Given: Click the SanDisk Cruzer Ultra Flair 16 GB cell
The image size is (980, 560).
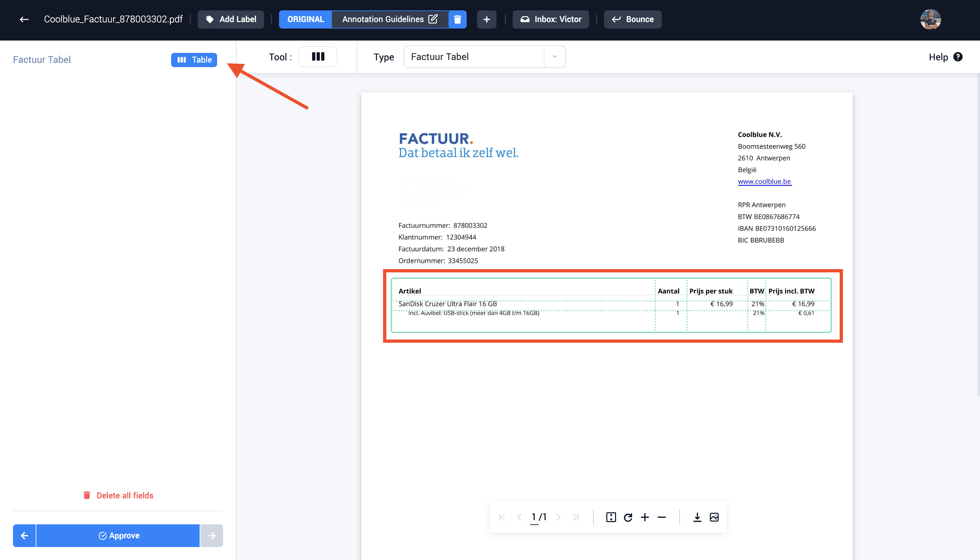Looking at the screenshot, I should click(448, 304).
